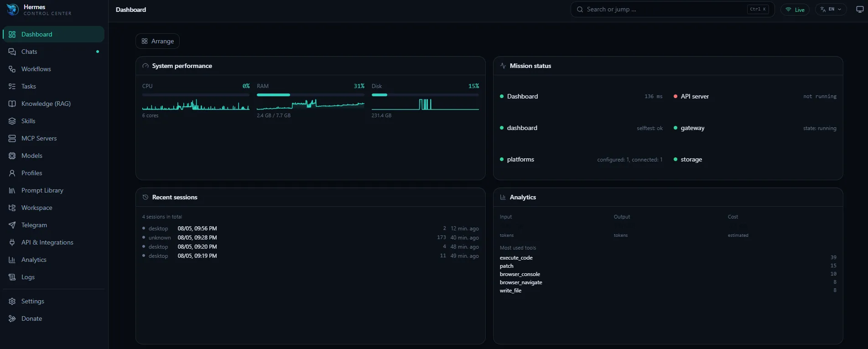Click the MCP Servers icon
868x349 pixels.
[x=12, y=138]
